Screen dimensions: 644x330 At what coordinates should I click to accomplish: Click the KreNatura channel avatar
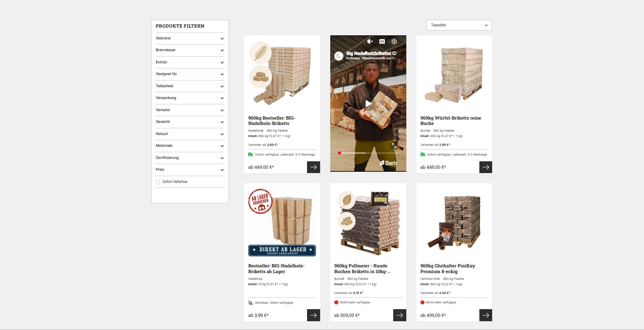tap(339, 56)
